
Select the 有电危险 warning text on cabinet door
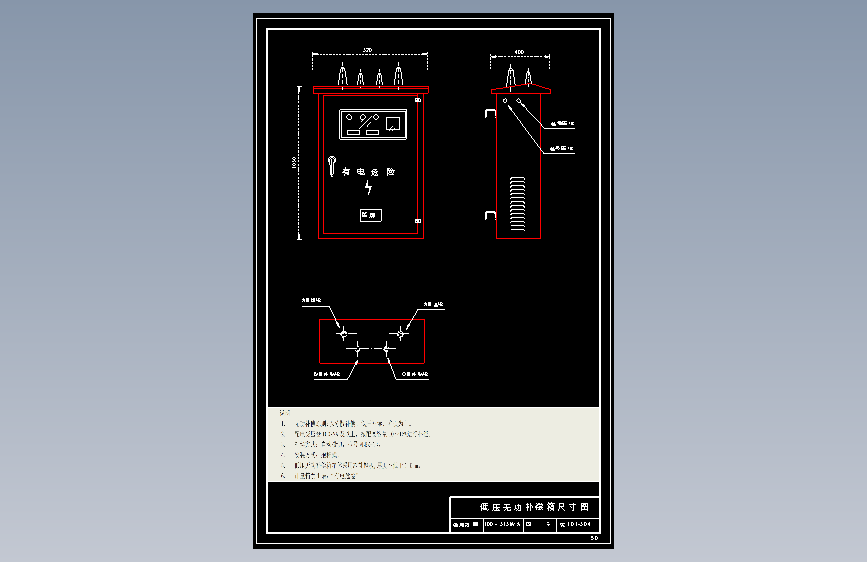(x=368, y=171)
